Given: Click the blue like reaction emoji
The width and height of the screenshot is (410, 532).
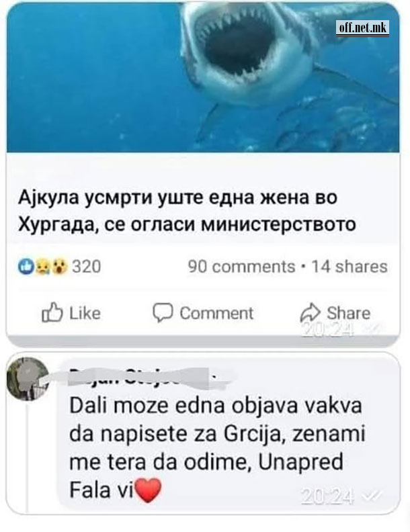Looking at the screenshot, I should [26, 267].
